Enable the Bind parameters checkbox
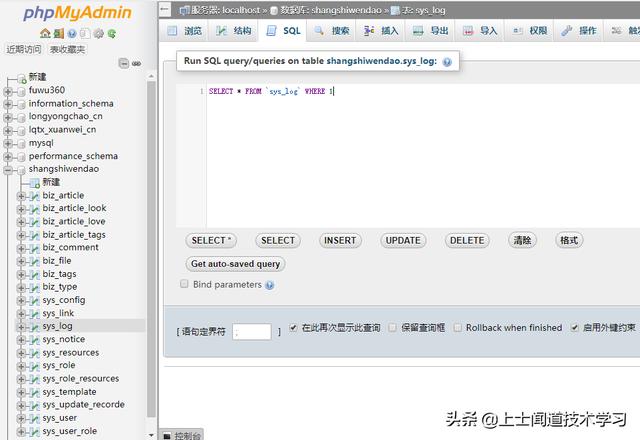 184,284
